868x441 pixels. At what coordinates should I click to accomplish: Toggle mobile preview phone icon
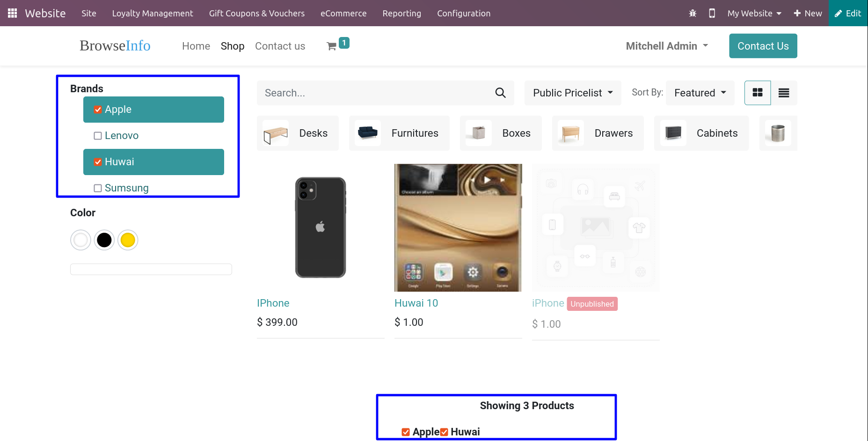pos(712,13)
